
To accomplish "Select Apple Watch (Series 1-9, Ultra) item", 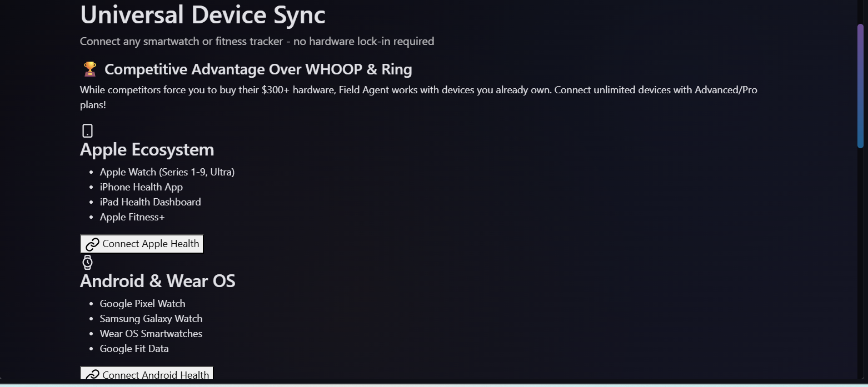I will point(167,172).
